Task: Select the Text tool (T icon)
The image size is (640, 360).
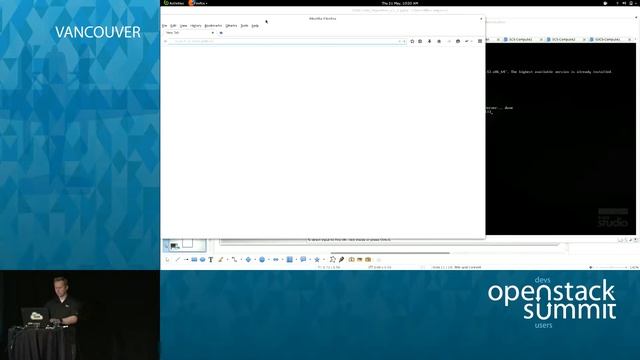Action: coord(211,260)
